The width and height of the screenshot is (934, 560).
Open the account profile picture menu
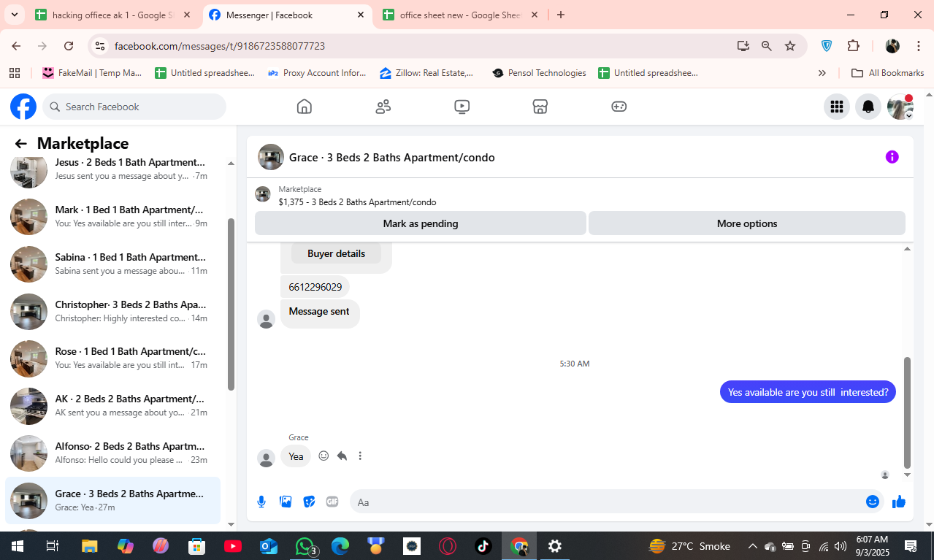pyautogui.click(x=900, y=107)
